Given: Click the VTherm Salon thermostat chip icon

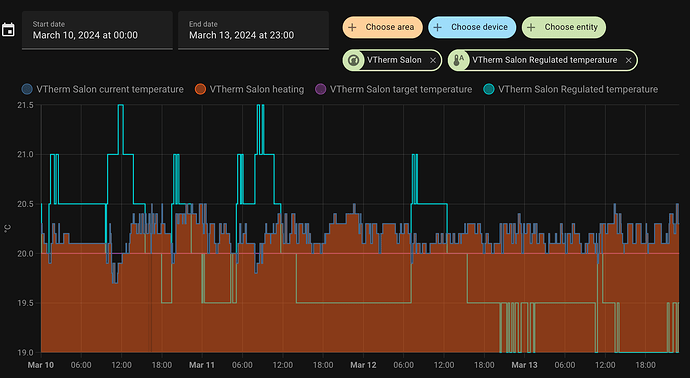Looking at the screenshot, I should click(353, 60).
